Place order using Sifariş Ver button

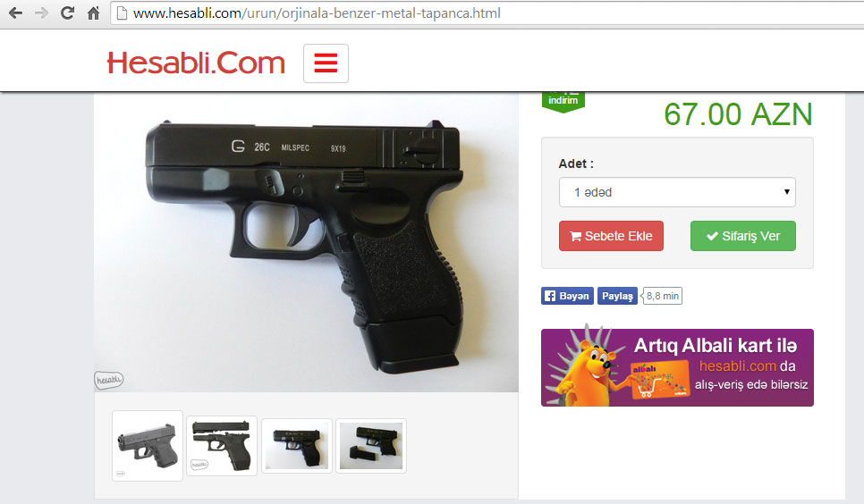coord(742,236)
